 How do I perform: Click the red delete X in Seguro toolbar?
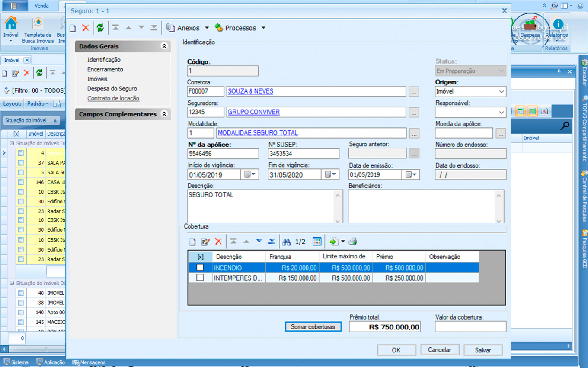tap(86, 28)
